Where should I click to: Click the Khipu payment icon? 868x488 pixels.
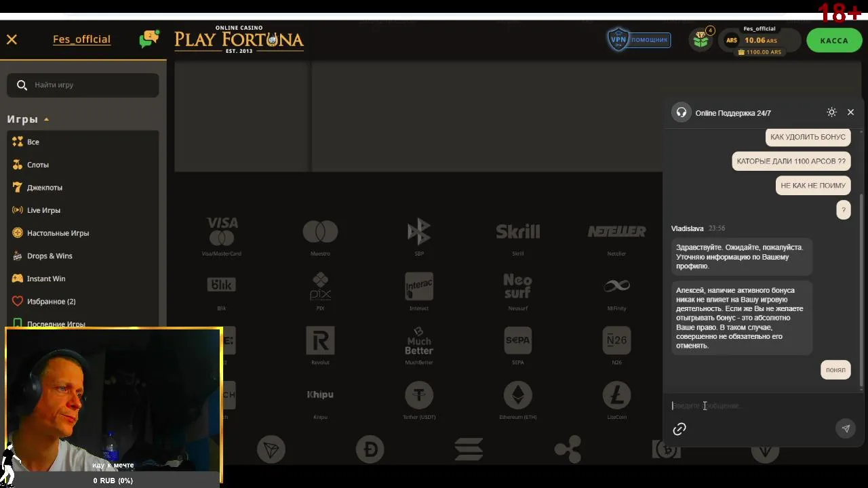tap(320, 394)
